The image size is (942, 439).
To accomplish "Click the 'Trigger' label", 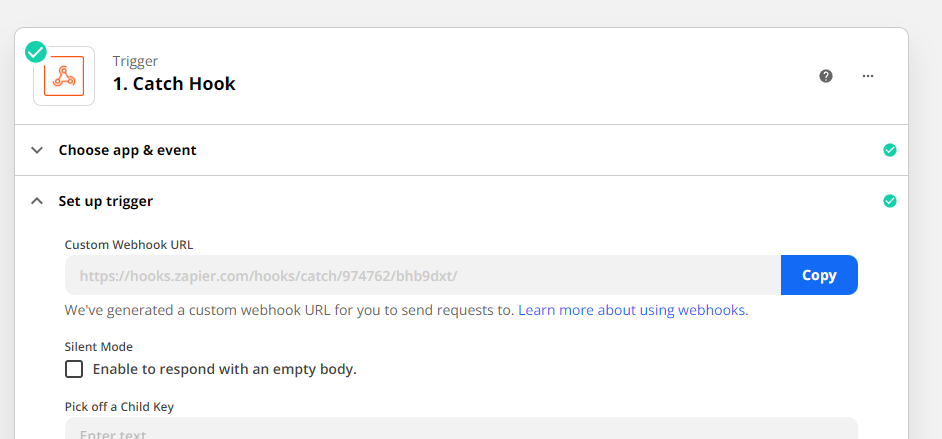I will 135,61.
